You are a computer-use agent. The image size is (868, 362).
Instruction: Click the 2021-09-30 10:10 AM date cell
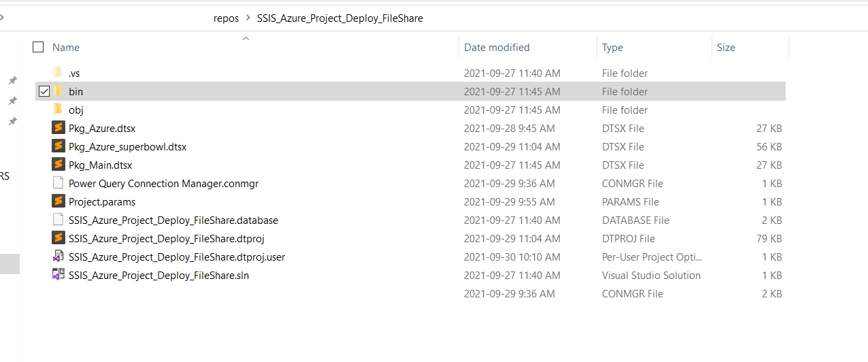point(512,257)
